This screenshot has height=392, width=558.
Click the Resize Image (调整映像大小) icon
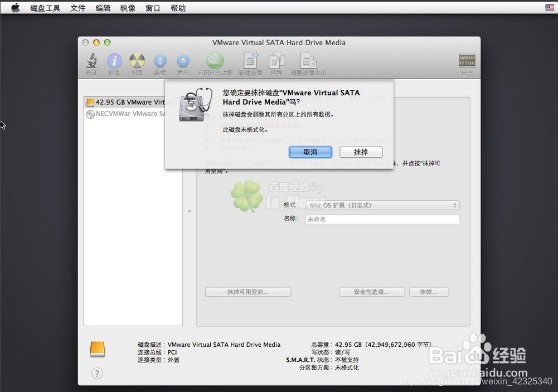point(308,60)
